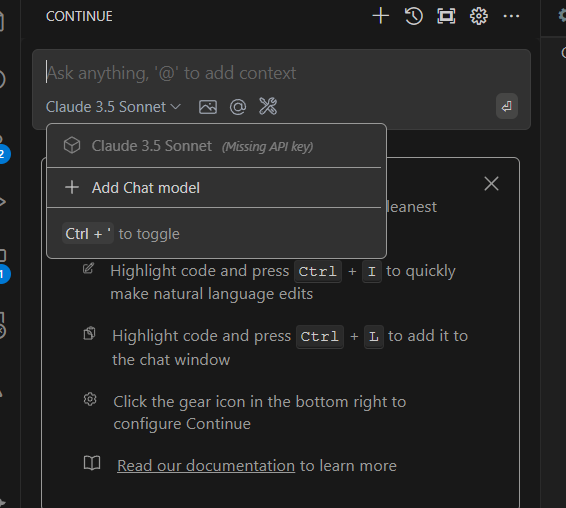566x508 pixels.
Task: Click the chevron next to model name
Action: [175, 107]
